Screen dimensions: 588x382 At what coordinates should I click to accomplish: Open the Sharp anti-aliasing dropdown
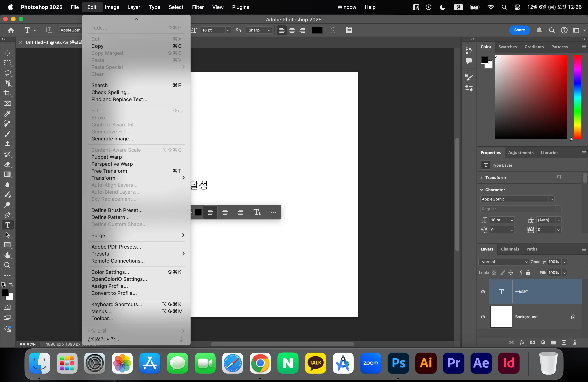pyautogui.click(x=259, y=30)
